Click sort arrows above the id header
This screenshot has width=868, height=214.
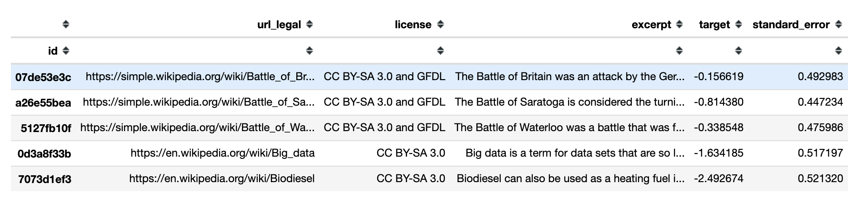pos(66,25)
